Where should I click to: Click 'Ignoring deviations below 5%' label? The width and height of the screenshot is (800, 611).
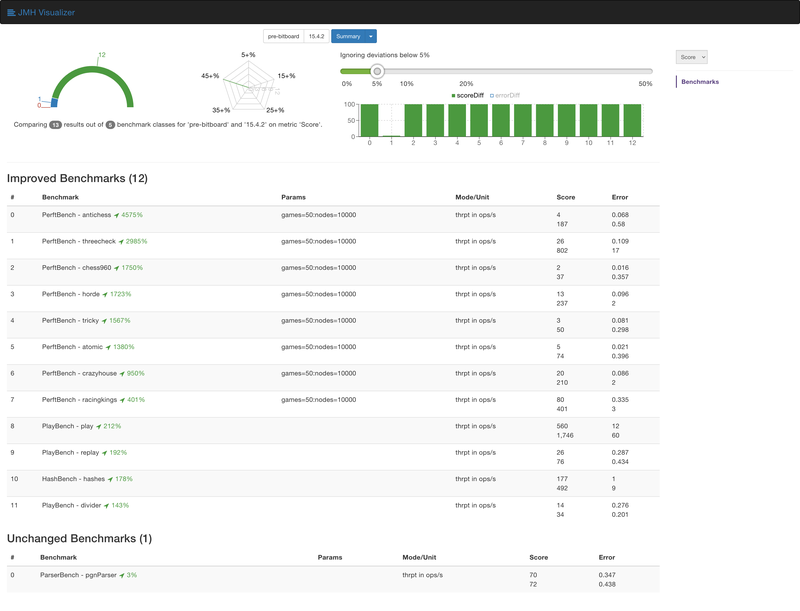click(385, 55)
